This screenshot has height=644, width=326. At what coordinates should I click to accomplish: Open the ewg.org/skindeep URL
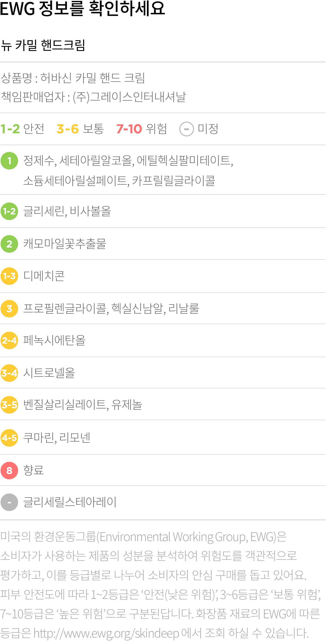[x=106, y=633]
